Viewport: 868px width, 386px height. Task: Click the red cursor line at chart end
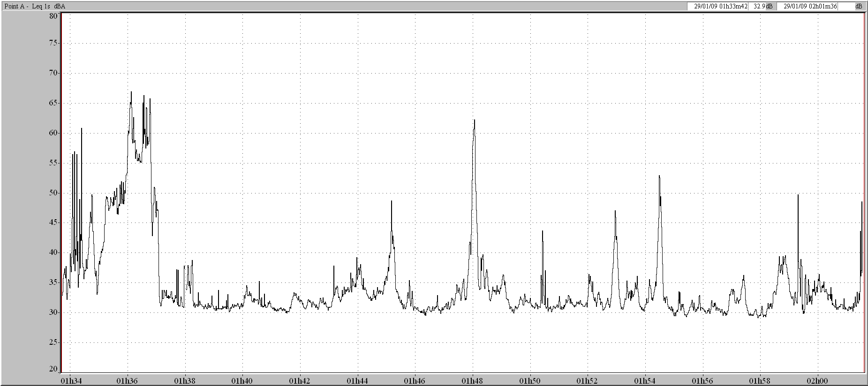(x=864, y=193)
